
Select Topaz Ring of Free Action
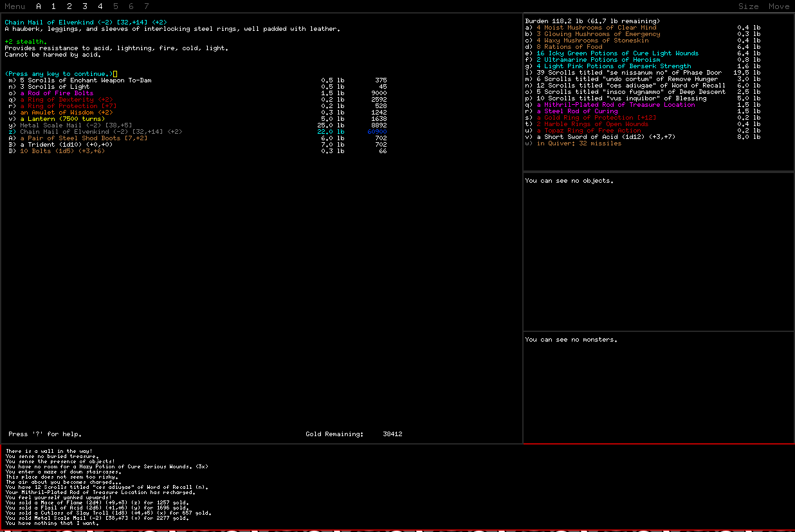643,131
